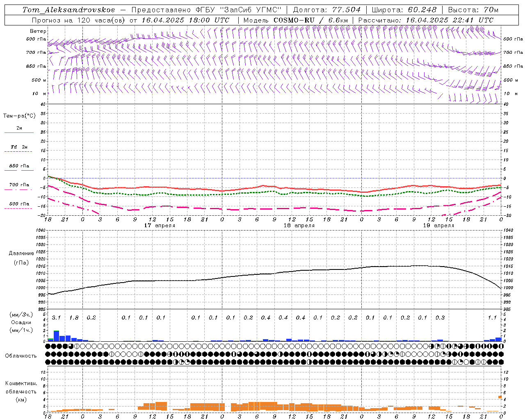The width and height of the screenshot is (525, 420).
Task: Click the 17 апреля date label
Action: click(160, 226)
